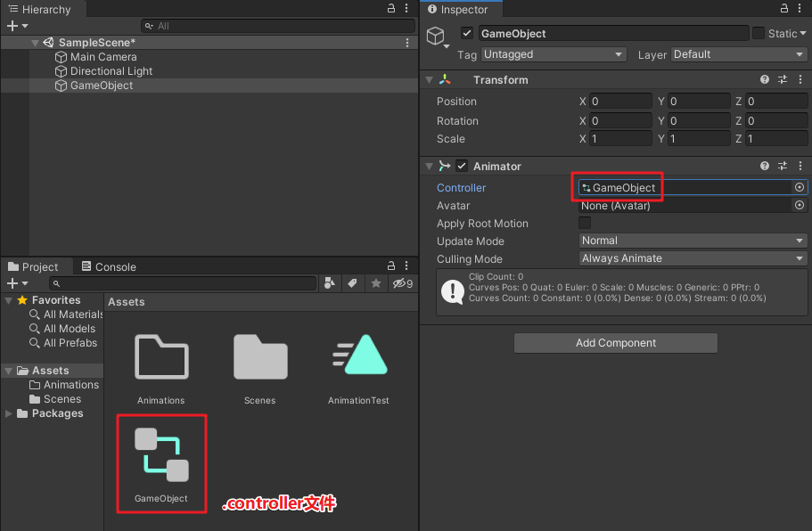Collapse the SampleScene hierarchy tree
The width and height of the screenshot is (812, 531).
pos(35,43)
